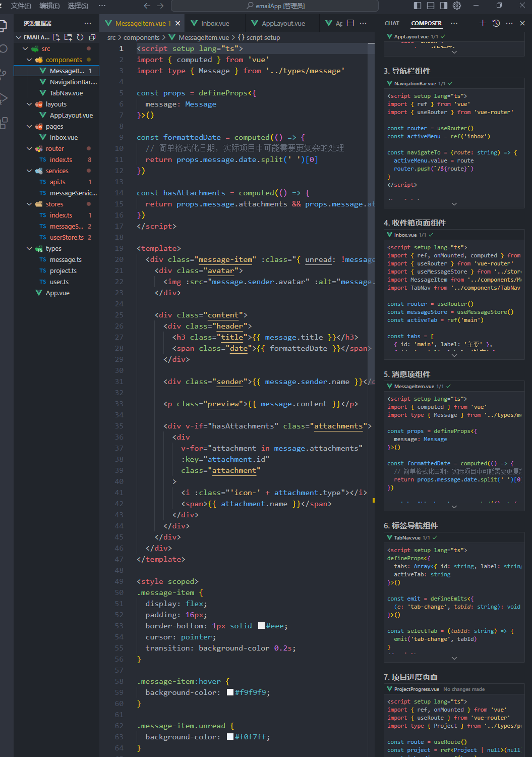This screenshot has height=757, width=532.
Task: Open color picker for #f9f9f9 swatch
Action: [230, 692]
